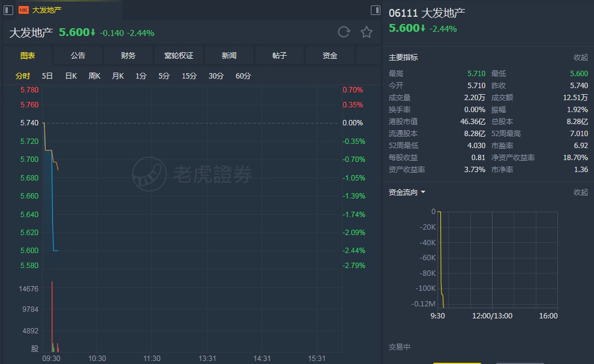The width and height of the screenshot is (594, 364).
Task: Click the 成交额 value 12.51万
Action: [575, 98]
